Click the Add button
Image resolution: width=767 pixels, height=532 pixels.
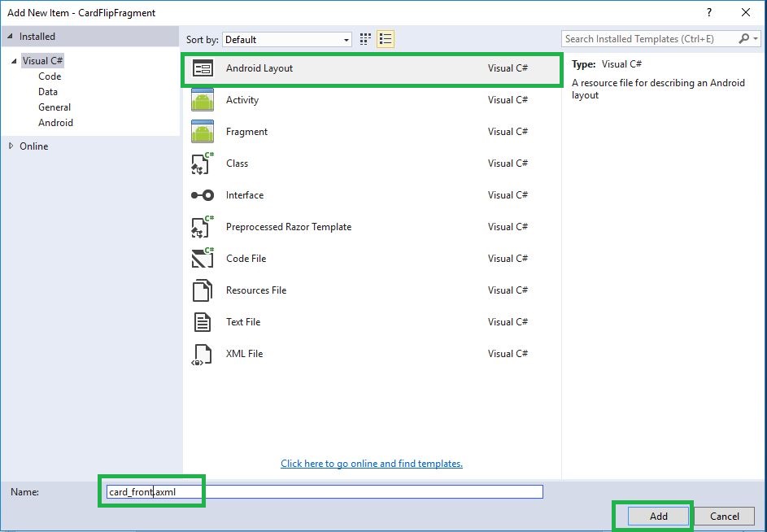click(x=658, y=516)
